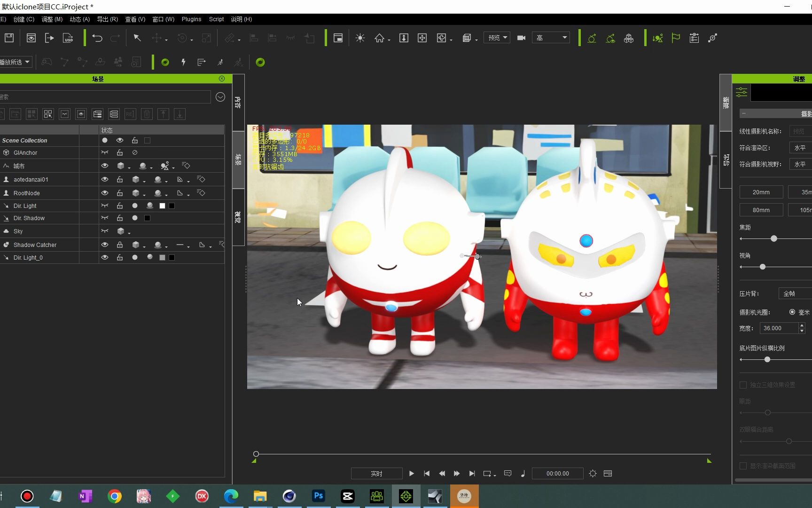812x508 pixels.
Task: Open Chrome from the taskbar
Action: pos(114,496)
